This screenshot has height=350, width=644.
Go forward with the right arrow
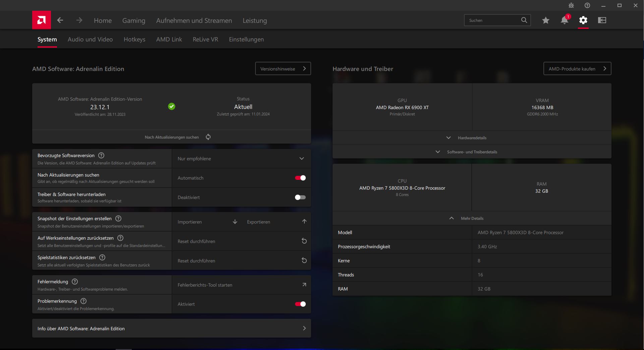pos(79,20)
